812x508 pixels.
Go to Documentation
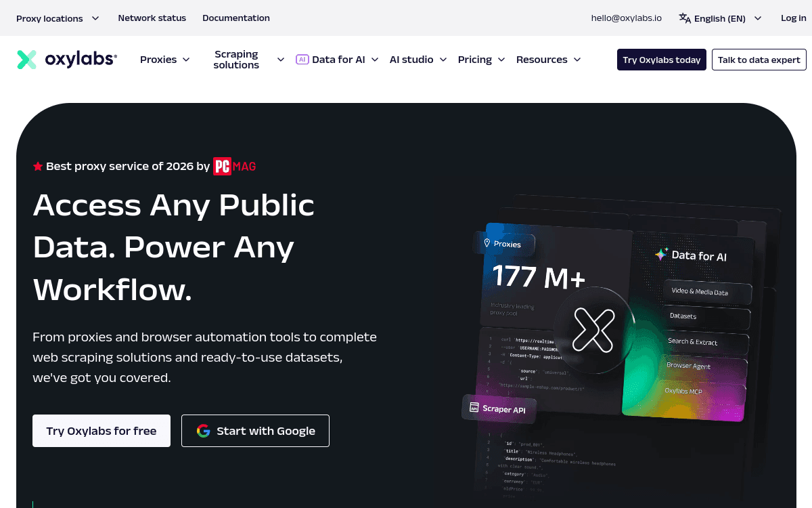click(235, 18)
